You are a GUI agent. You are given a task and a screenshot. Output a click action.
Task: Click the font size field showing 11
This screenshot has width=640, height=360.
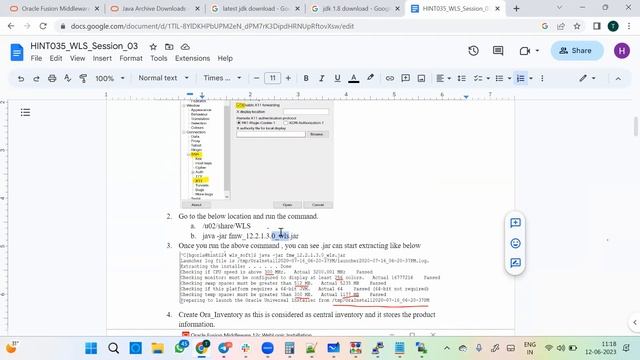272,78
